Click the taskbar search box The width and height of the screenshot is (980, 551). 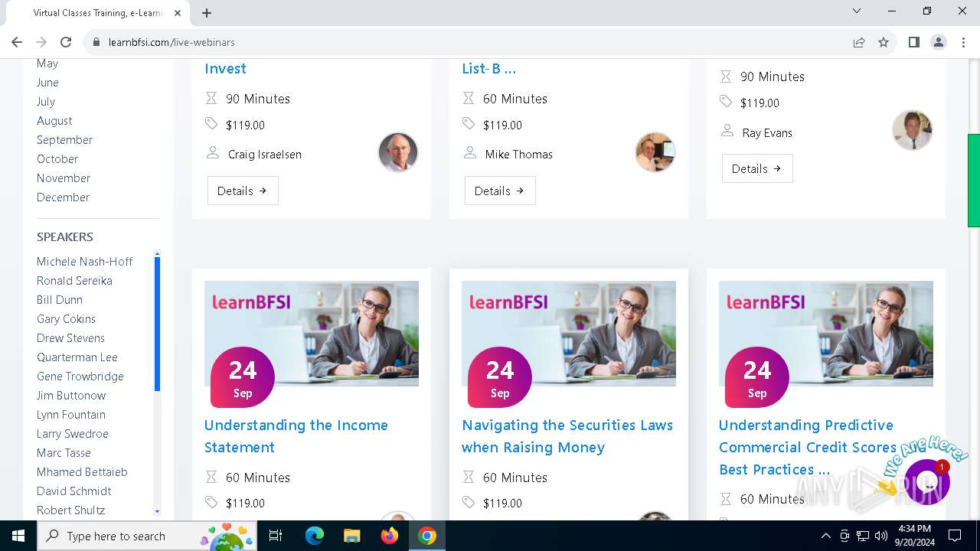146,536
